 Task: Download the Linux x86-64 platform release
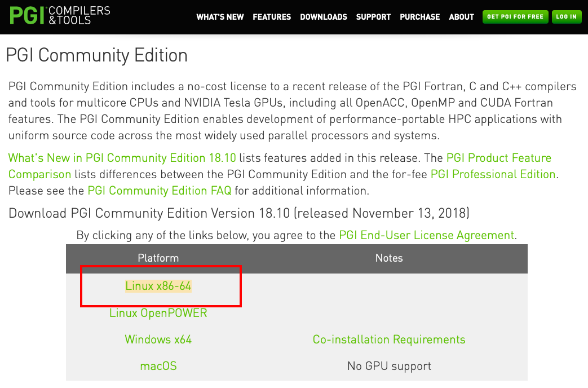tap(158, 286)
